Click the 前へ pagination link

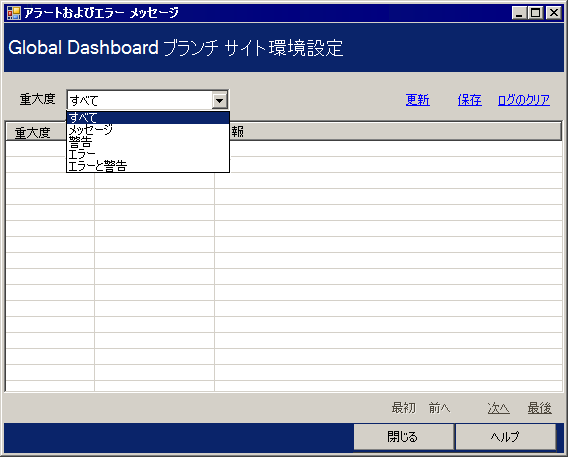[439, 408]
